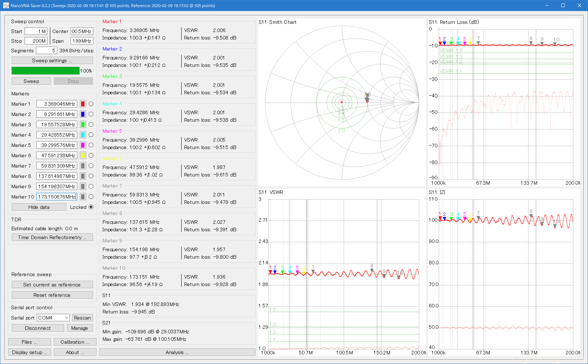Click the Marker 1 frequency input
The image size is (588, 364).
point(57,104)
